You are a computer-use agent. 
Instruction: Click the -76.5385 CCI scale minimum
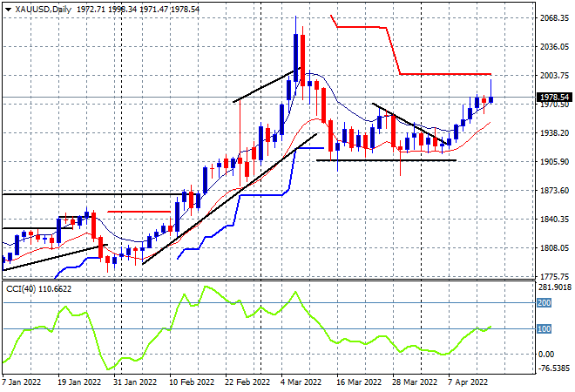pyautogui.click(x=554, y=368)
